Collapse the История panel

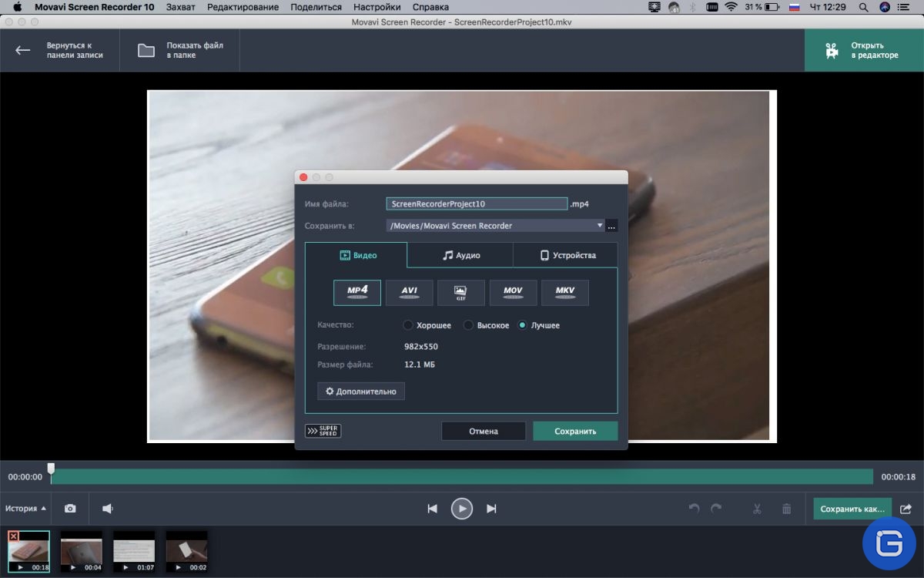click(x=25, y=509)
